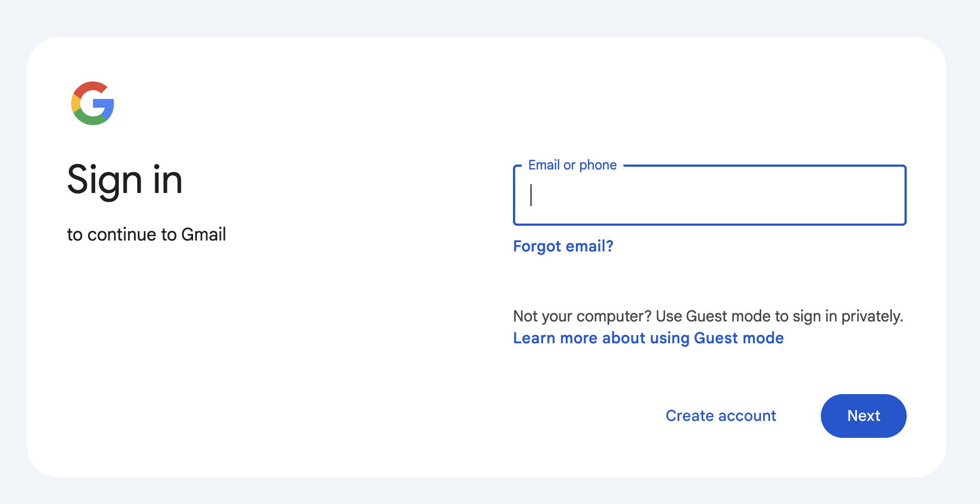Click the green segment of the Google logo

coord(91,118)
